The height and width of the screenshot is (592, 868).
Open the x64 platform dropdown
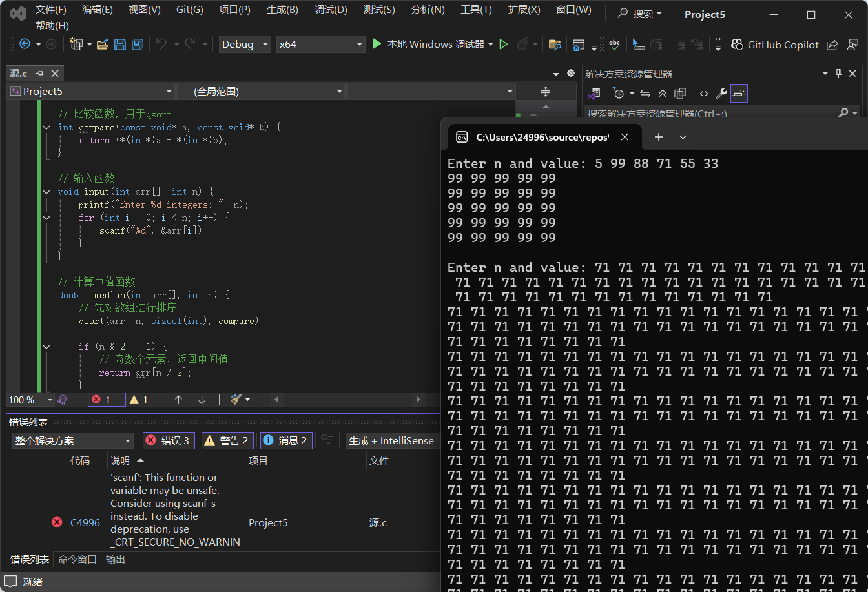click(x=320, y=45)
